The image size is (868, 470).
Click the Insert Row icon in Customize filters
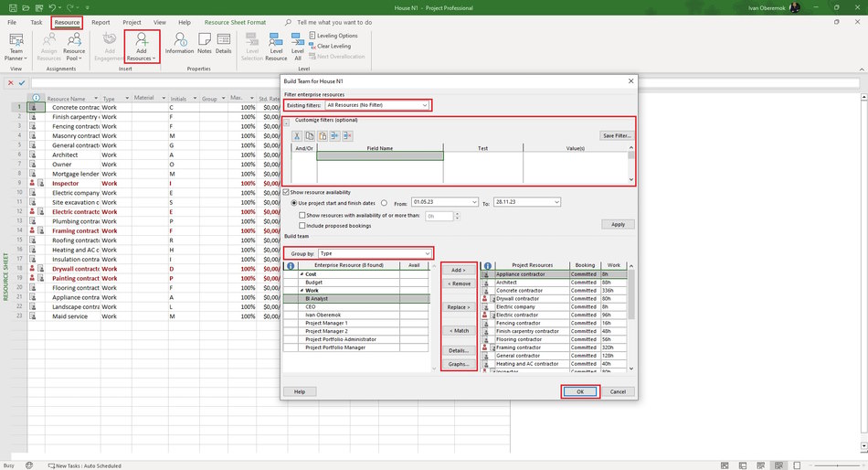[335, 136]
